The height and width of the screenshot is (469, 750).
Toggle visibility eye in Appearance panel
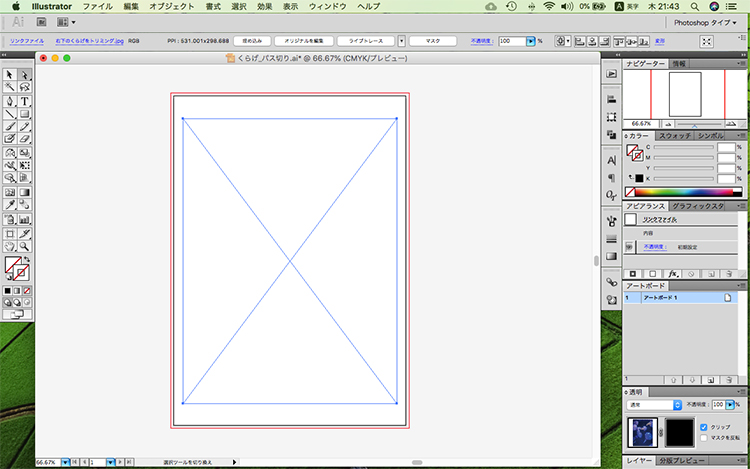coord(630,246)
